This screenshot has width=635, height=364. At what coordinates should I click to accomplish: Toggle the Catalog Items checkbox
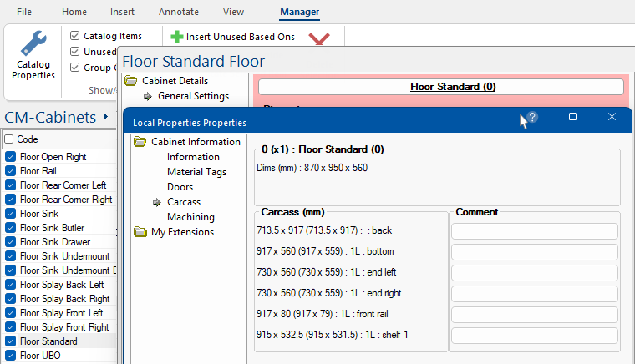tap(75, 36)
